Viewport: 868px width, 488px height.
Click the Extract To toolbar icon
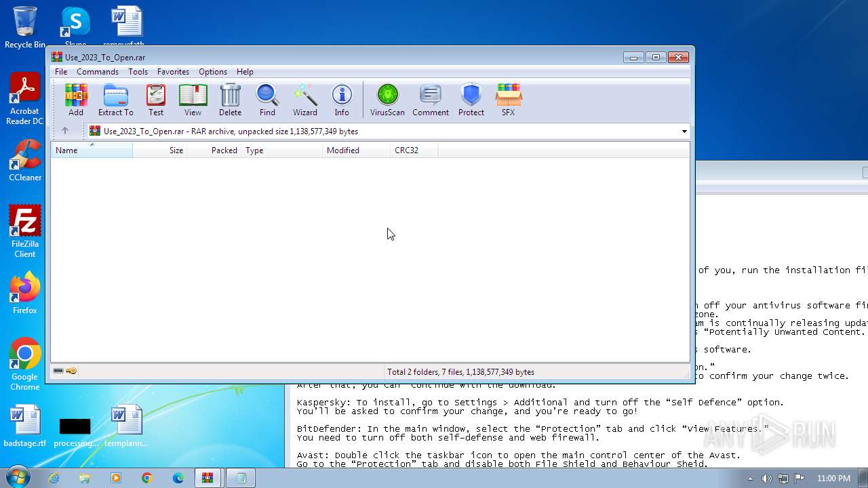point(115,100)
